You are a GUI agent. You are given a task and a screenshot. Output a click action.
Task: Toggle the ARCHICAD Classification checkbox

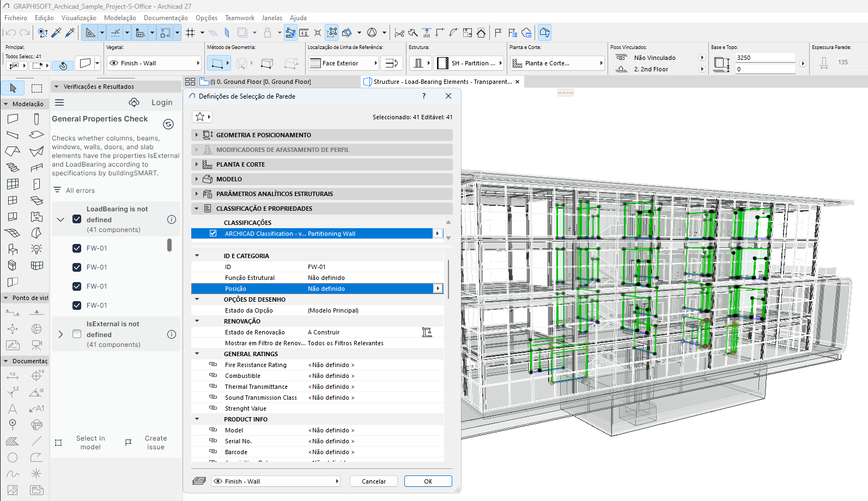(x=213, y=234)
